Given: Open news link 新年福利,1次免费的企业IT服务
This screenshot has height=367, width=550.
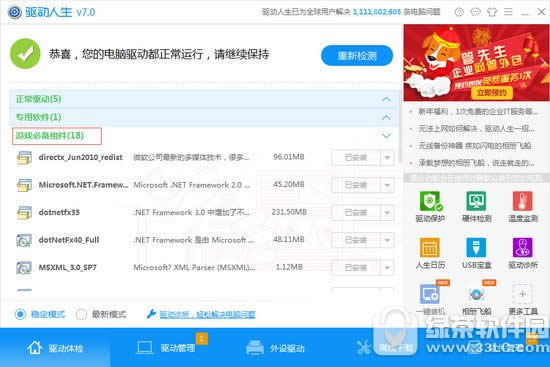Looking at the screenshot, I should [478, 112].
